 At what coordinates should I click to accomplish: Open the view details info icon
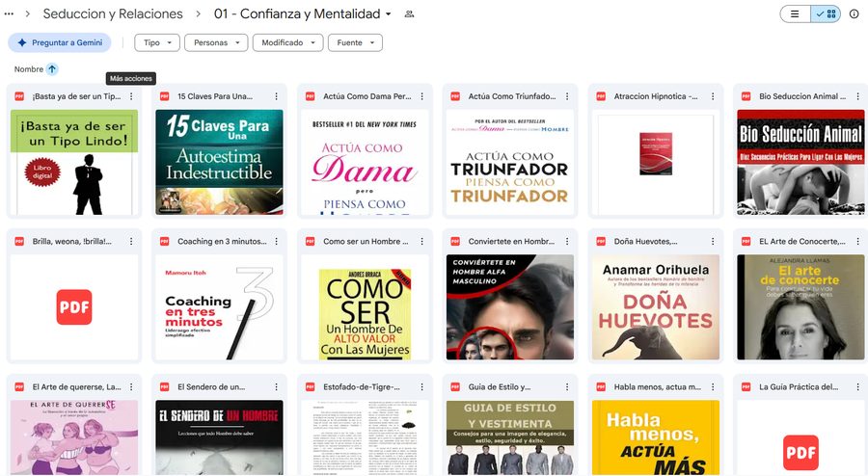[x=854, y=14]
